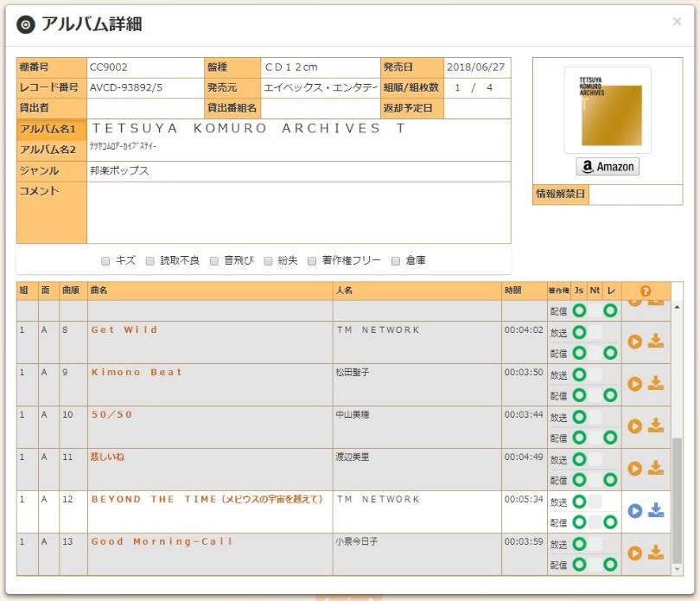The height and width of the screenshot is (601, 700).
Task: Click artist 中山美穂 in 50/50 row
Action: pyautogui.click(x=353, y=415)
